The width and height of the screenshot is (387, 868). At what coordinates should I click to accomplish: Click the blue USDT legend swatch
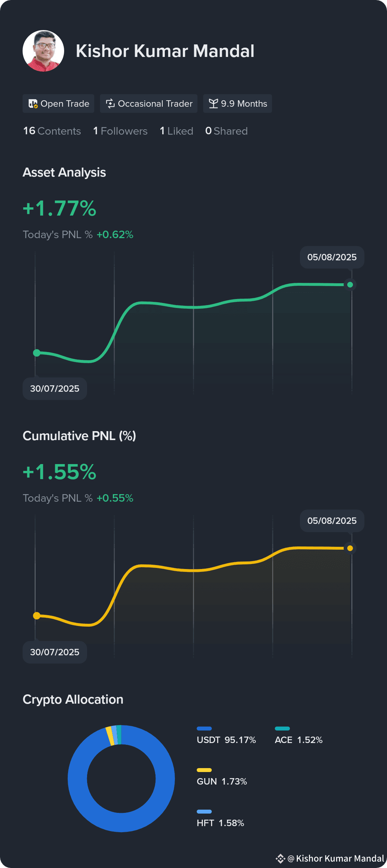click(204, 728)
